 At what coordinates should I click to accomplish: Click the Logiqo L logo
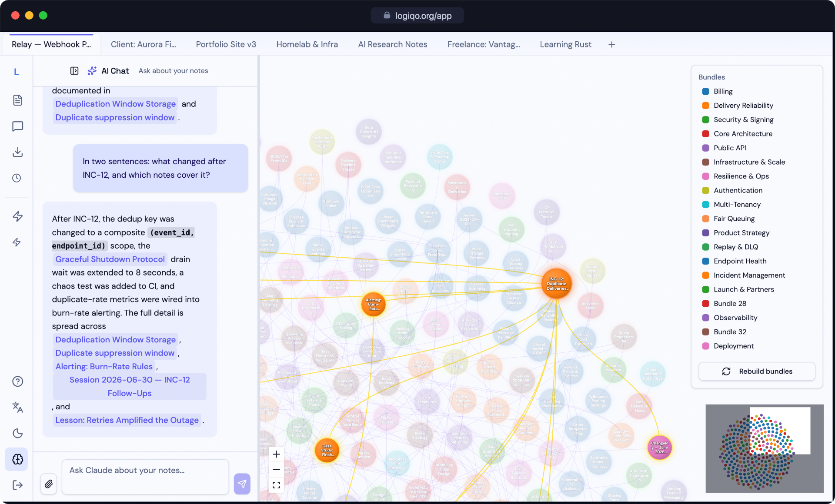click(17, 72)
